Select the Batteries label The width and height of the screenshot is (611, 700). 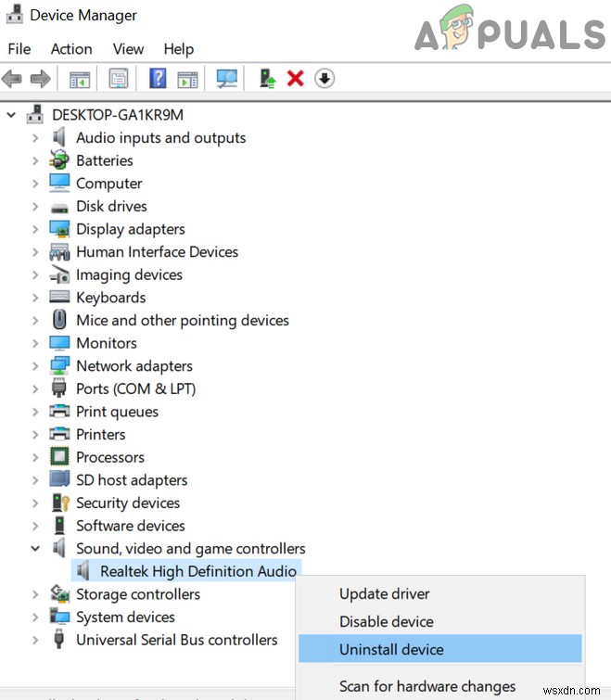tap(105, 160)
